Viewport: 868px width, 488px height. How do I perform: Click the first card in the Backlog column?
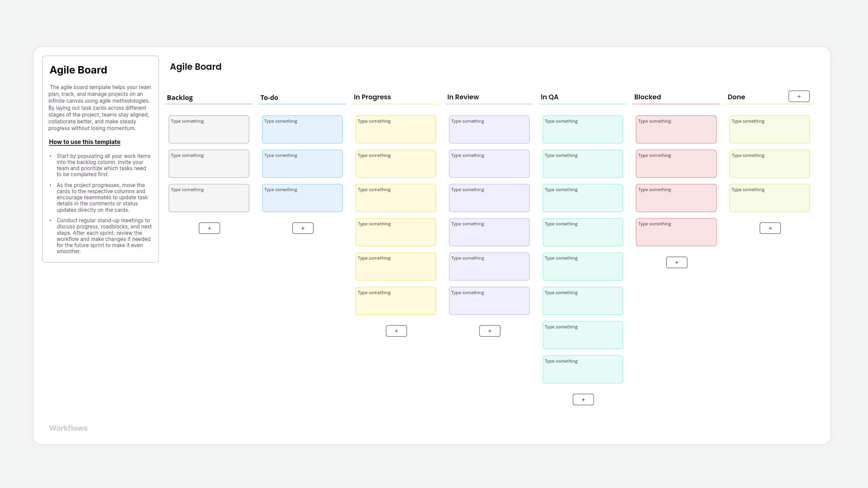tap(209, 129)
